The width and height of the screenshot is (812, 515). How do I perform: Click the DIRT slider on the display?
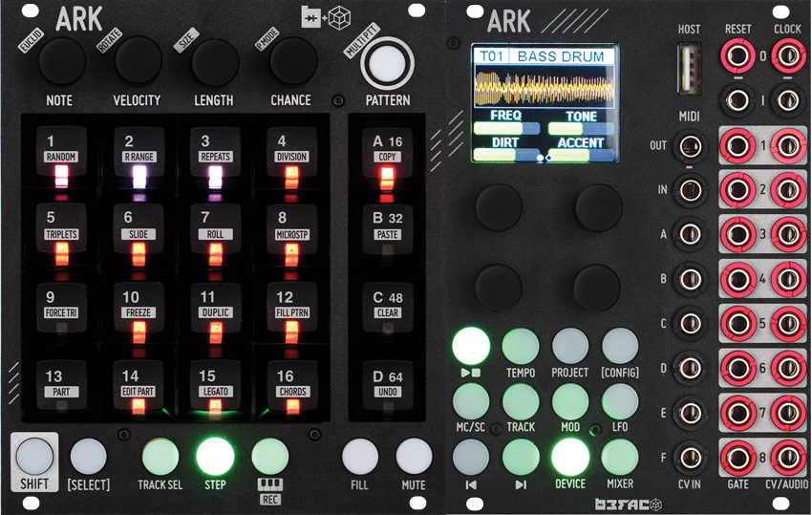click(x=506, y=155)
